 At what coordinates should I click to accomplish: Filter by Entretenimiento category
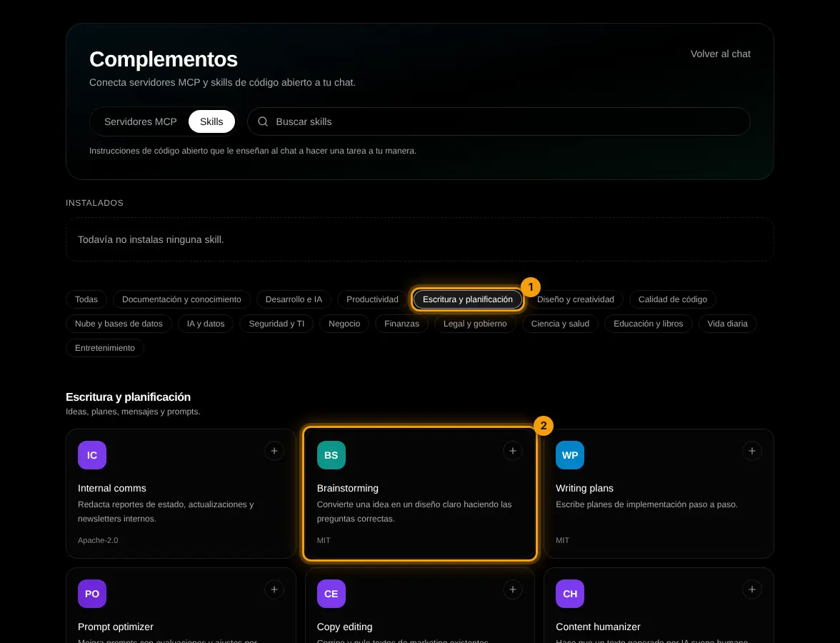(105, 348)
